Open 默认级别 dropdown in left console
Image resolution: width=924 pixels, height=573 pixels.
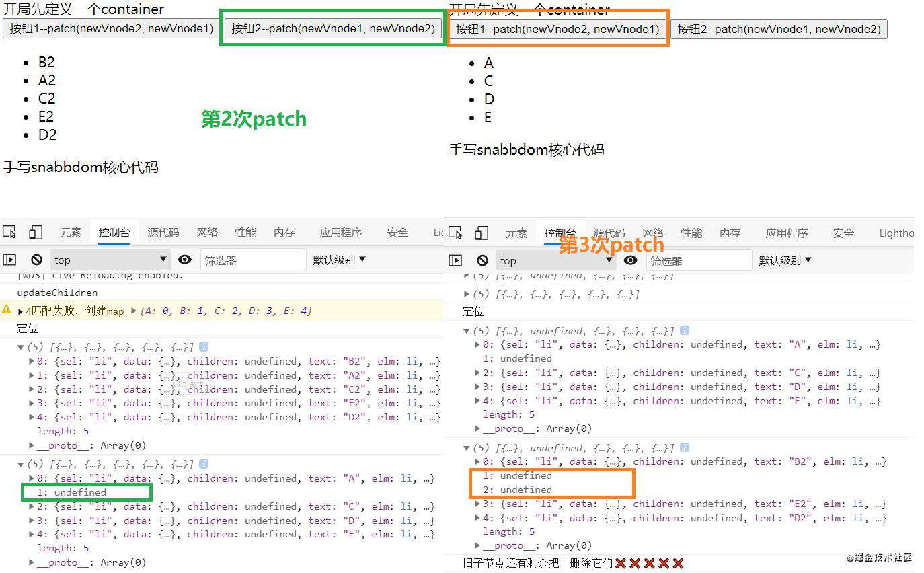tap(340, 260)
